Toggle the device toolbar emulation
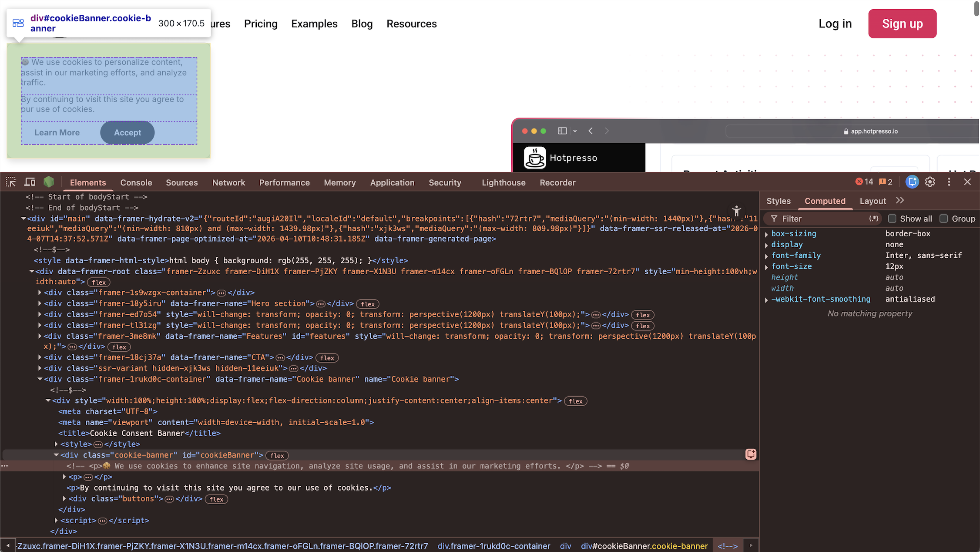Image resolution: width=980 pixels, height=552 pixels. coord(30,182)
